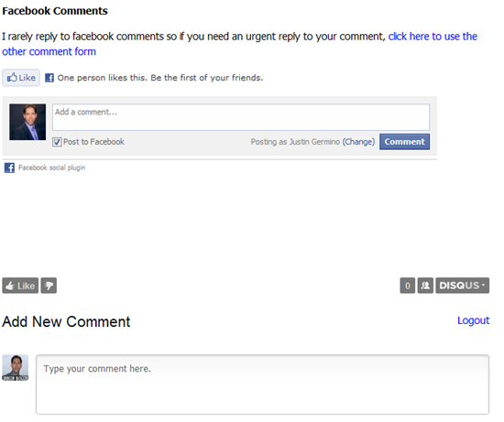Click the Disqus user avatar thumbnail

click(x=16, y=368)
